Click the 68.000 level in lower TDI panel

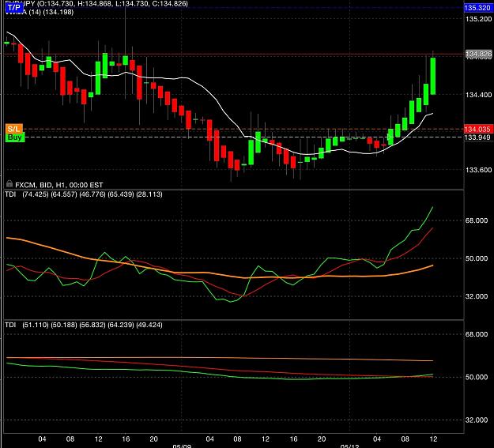477,334
